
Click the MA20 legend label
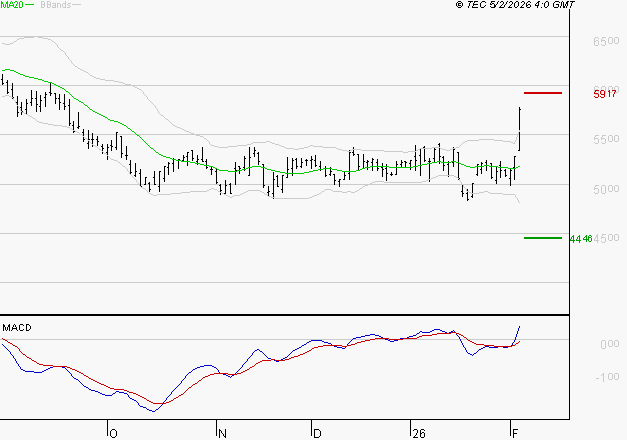point(12,5)
